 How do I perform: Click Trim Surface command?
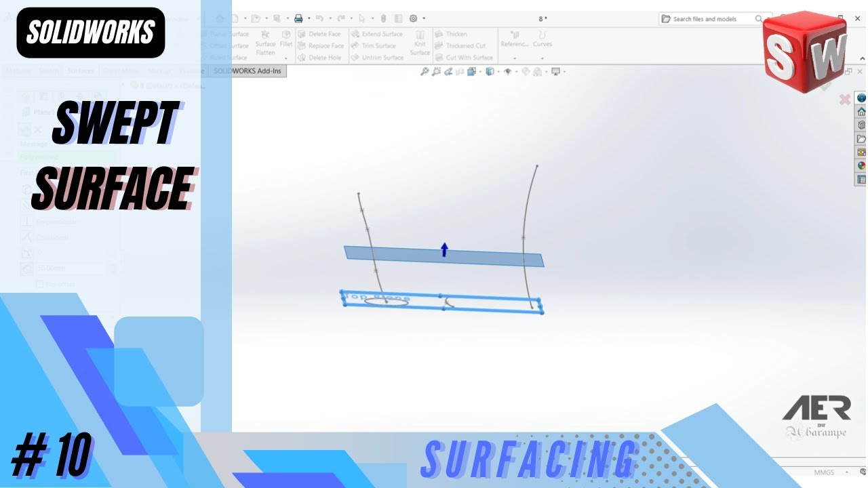[x=374, y=46]
